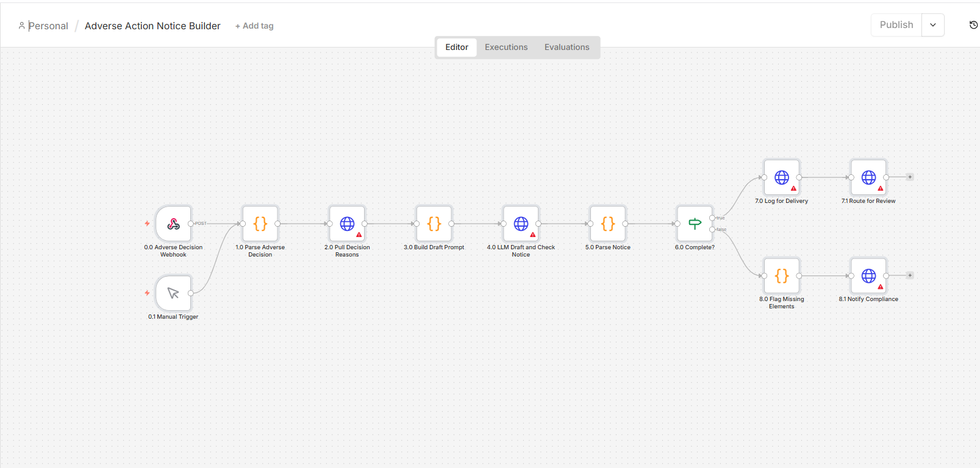Select the Log for Delivery node
980x468 pixels.
coord(782,177)
